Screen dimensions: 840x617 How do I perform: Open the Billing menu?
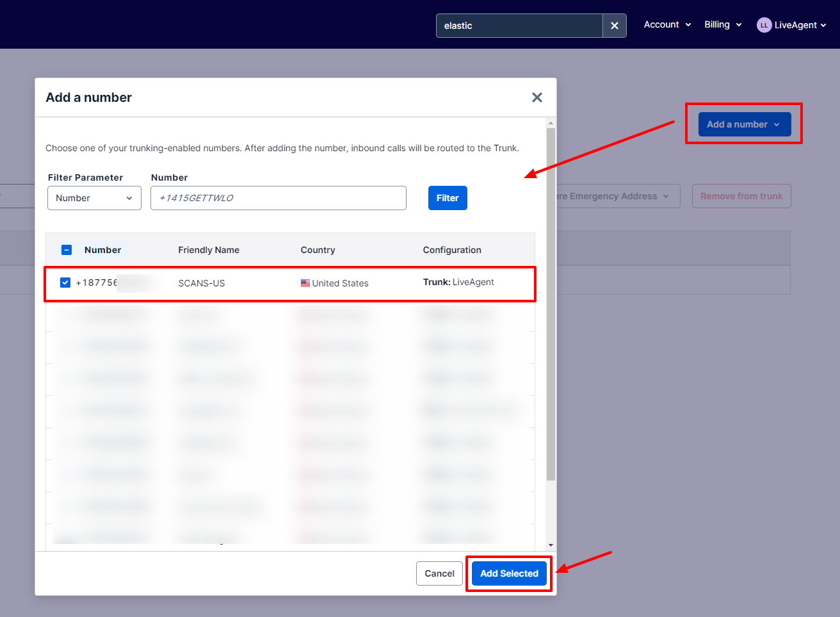click(x=723, y=25)
